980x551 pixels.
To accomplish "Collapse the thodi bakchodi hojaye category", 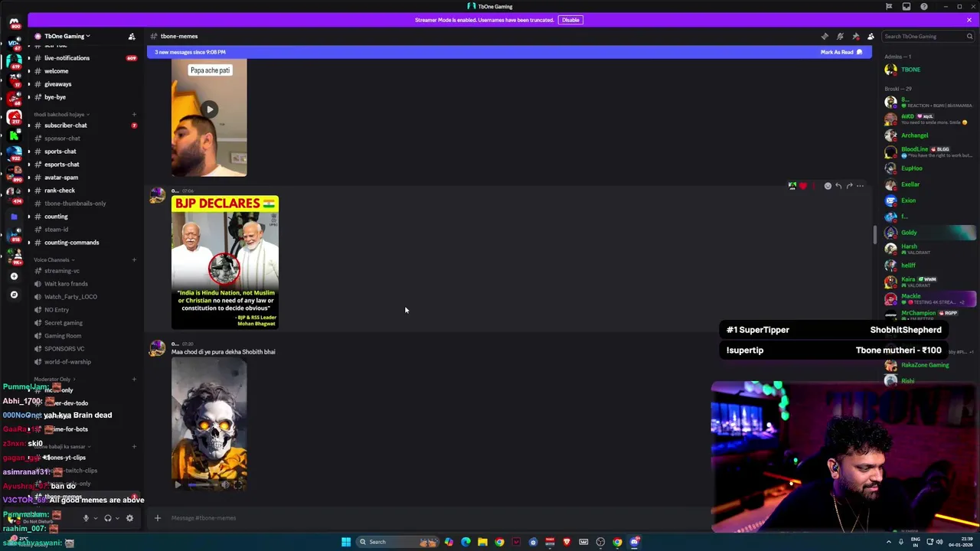I will (x=61, y=115).
